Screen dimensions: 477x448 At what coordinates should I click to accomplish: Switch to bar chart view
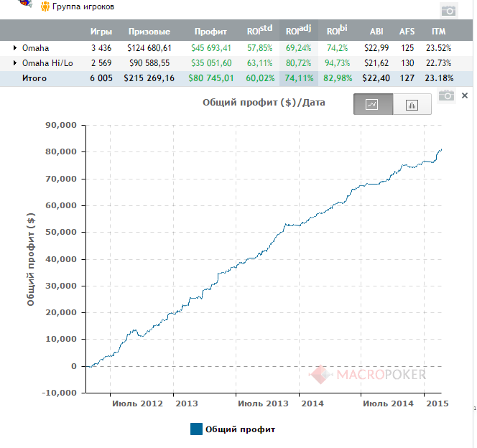pos(412,104)
